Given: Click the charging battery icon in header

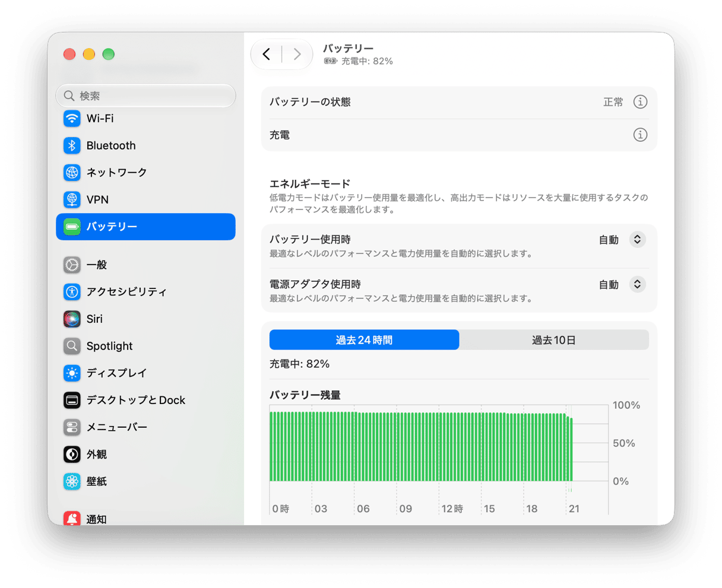Looking at the screenshot, I should (x=331, y=61).
